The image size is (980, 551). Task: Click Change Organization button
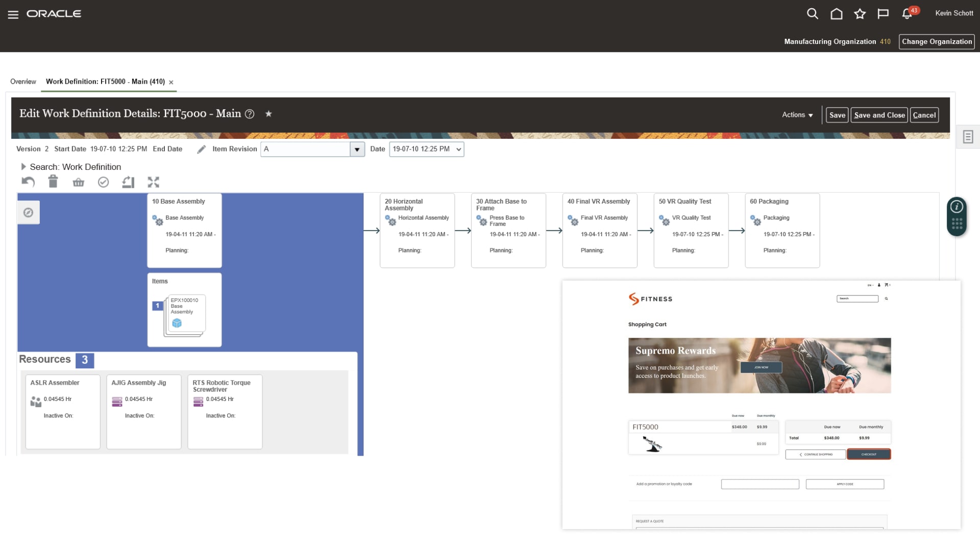(x=936, y=41)
